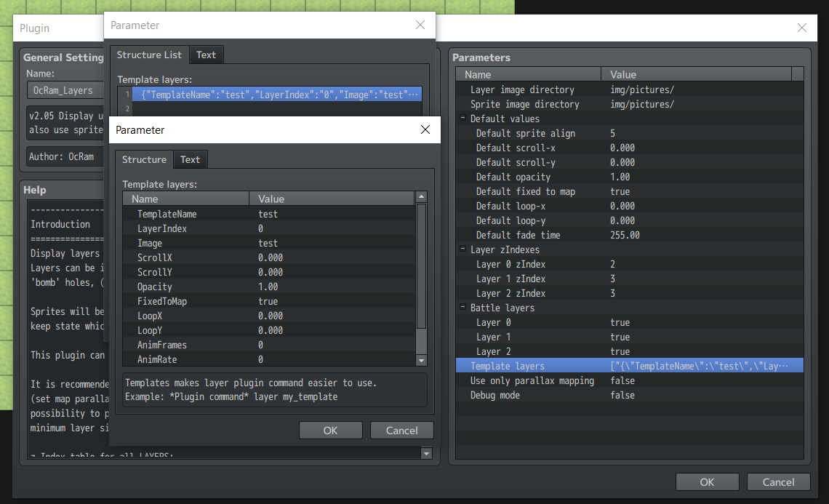The height and width of the screenshot is (504, 829).
Task: Select the Structure tab
Action: point(144,160)
